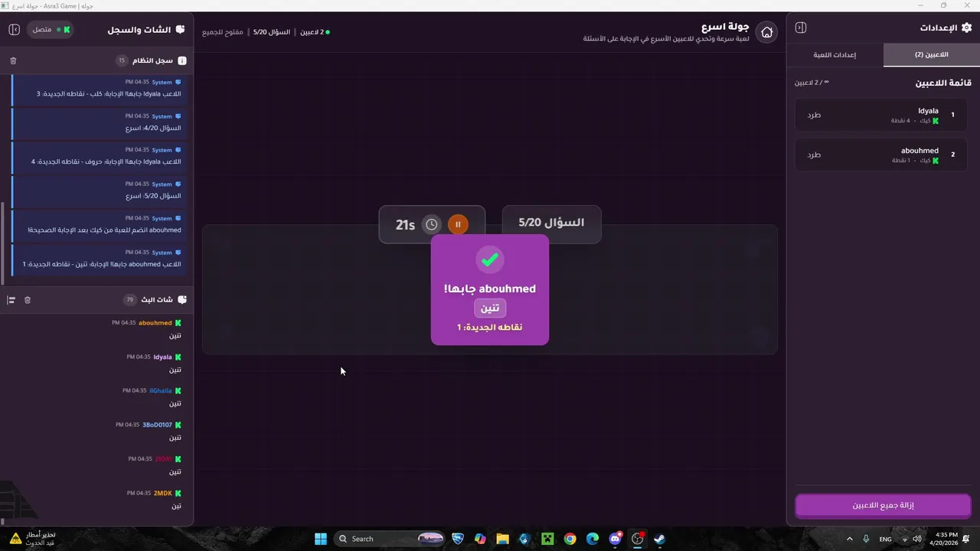Open Rocket League from the taskbar
The image size is (980, 551).
(x=458, y=539)
